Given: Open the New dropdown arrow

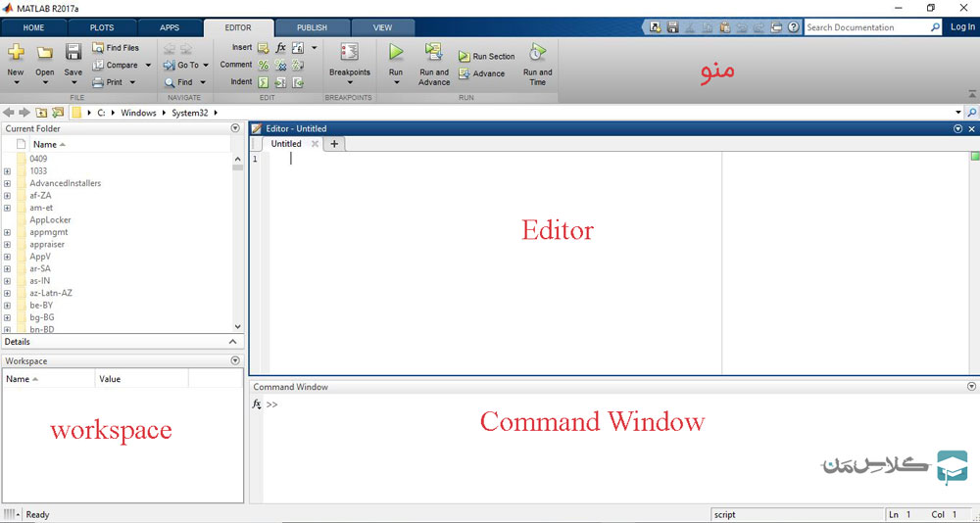Looking at the screenshot, I should pyautogui.click(x=16, y=82).
